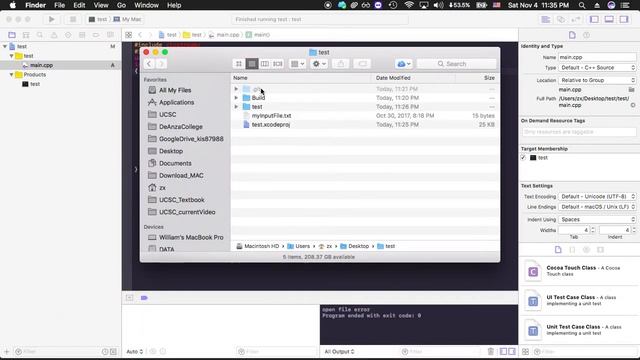The image size is (640, 360).
Task: Switch Finder window to list view
Action: coord(252,64)
